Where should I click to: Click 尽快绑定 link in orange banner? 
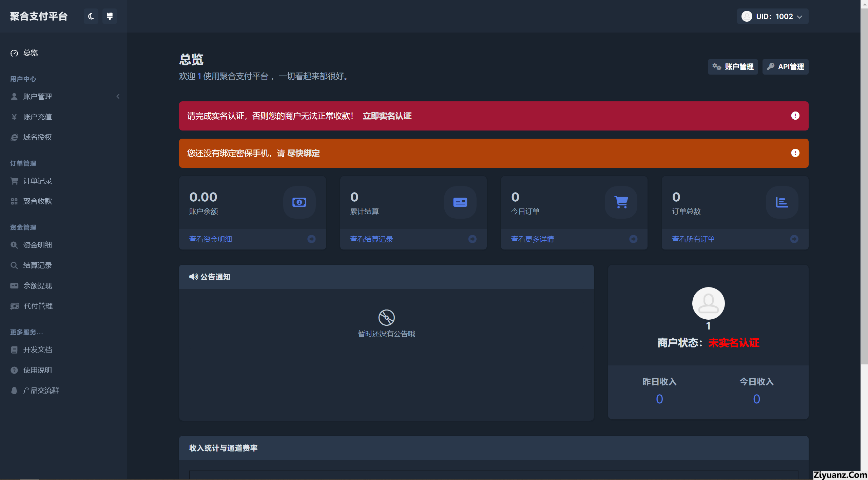pyautogui.click(x=303, y=153)
